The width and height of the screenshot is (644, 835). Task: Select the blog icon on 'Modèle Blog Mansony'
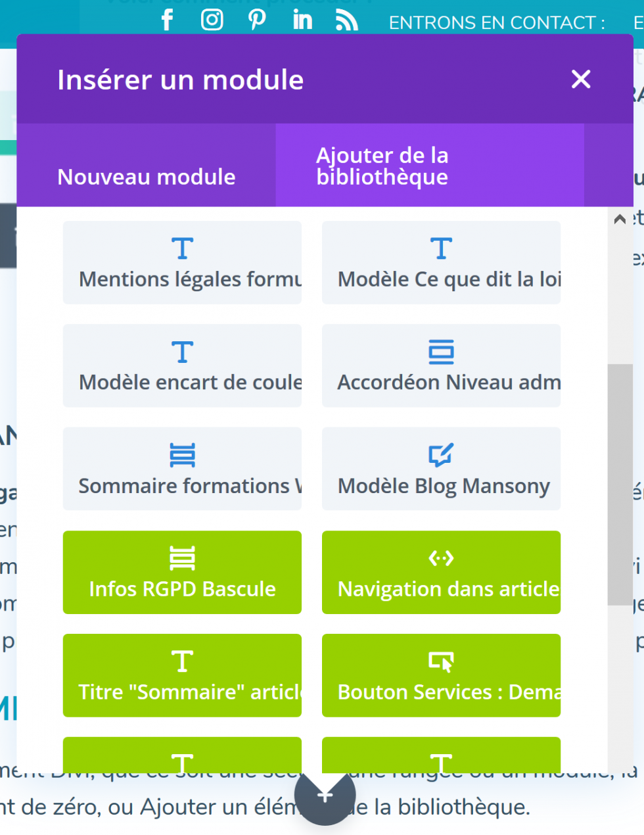[441, 454]
